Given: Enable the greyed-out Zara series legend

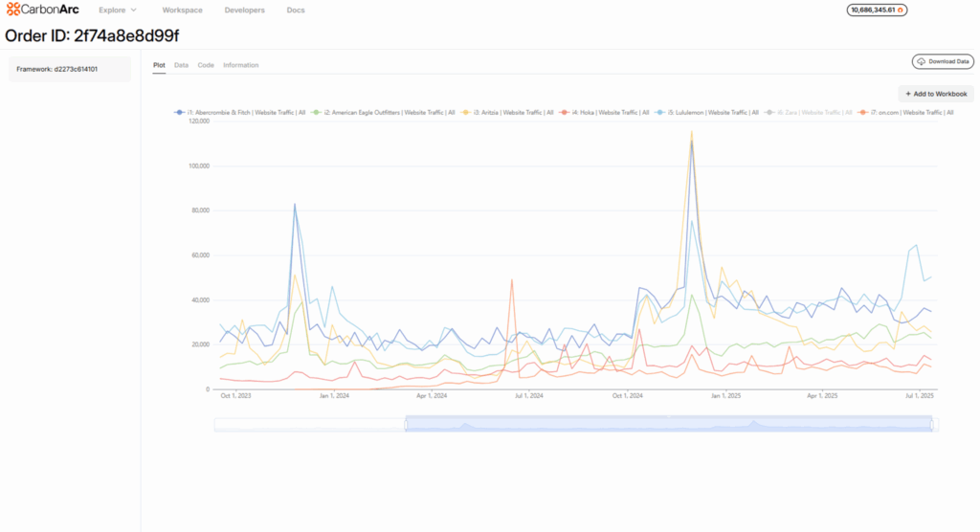Looking at the screenshot, I should point(808,113).
